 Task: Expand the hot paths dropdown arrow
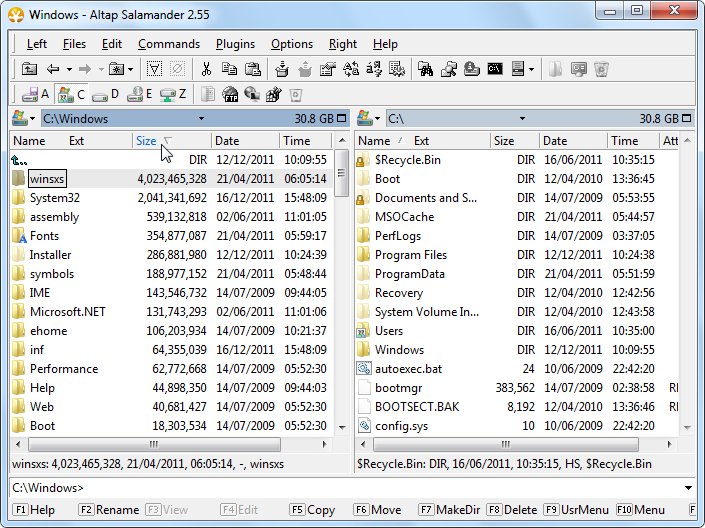(130, 69)
